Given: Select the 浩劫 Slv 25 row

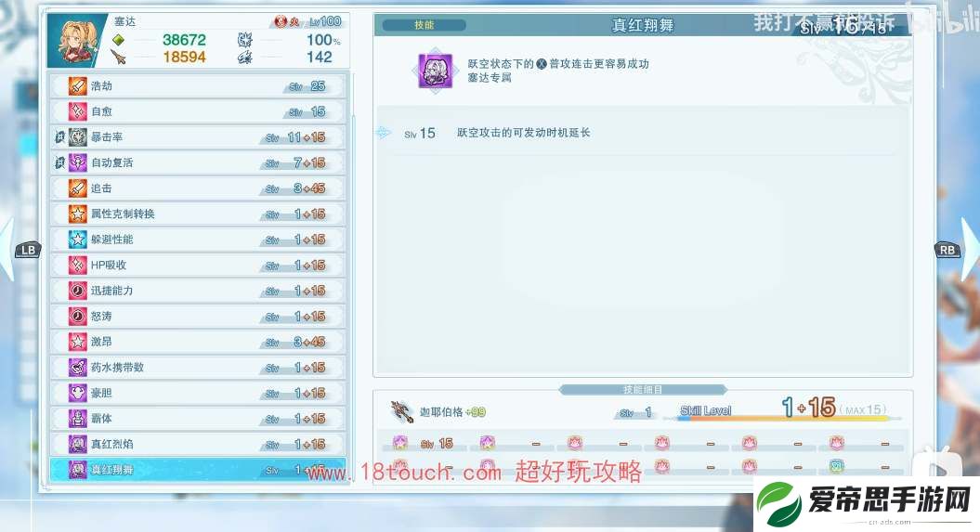Looking at the screenshot, I should tap(198, 85).
